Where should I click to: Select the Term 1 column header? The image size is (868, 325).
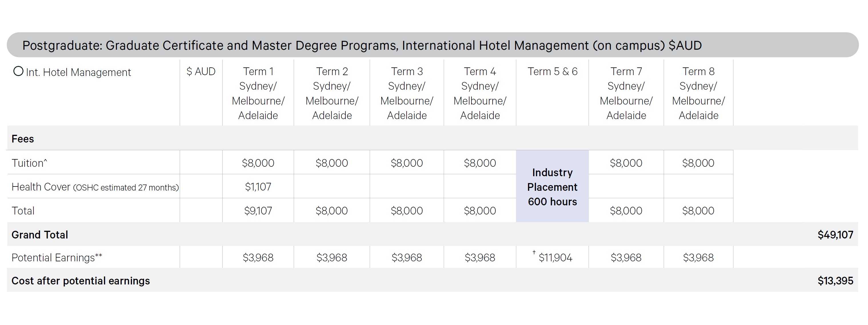point(258,93)
